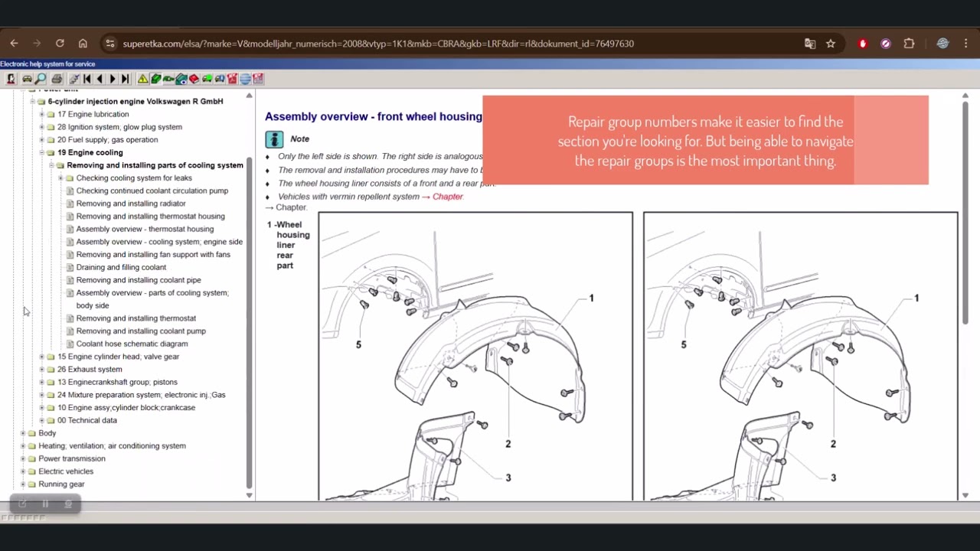Select 00 Technical data folder
Screen dimensions: 980x551
[x=87, y=420]
